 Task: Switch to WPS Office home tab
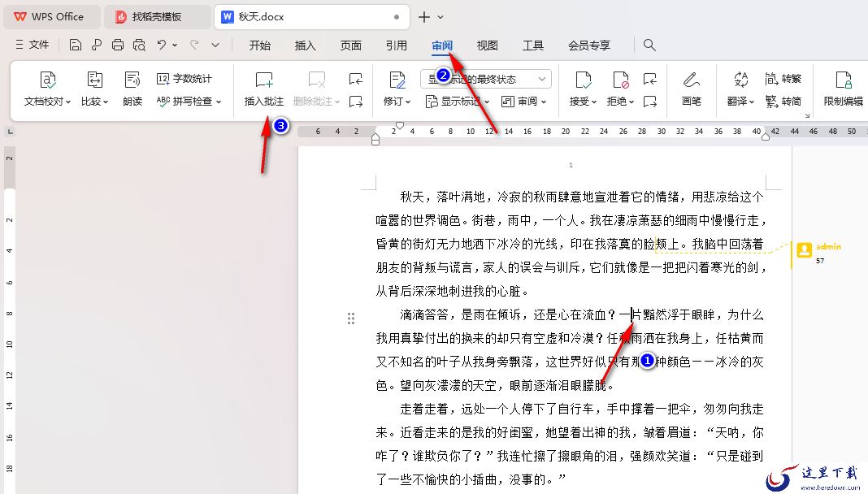pos(51,17)
